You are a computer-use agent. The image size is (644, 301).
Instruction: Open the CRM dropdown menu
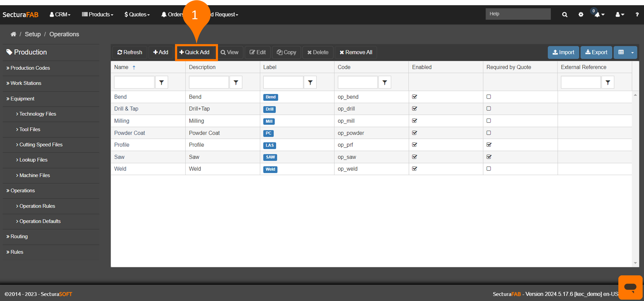coord(60,14)
